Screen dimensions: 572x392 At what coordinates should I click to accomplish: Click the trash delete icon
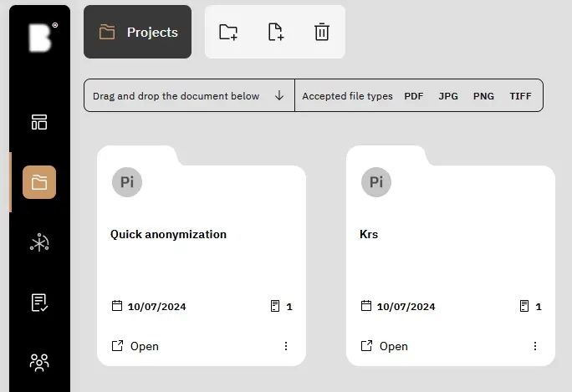322,32
